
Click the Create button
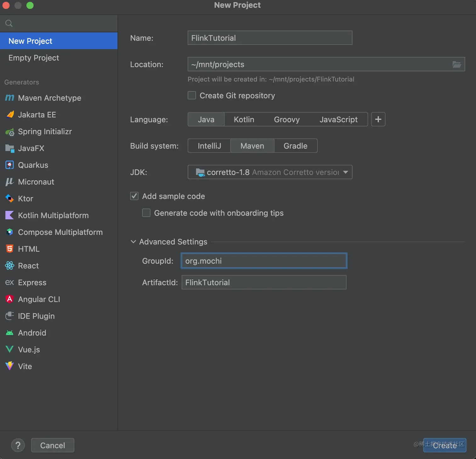click(x=444, y=445)
